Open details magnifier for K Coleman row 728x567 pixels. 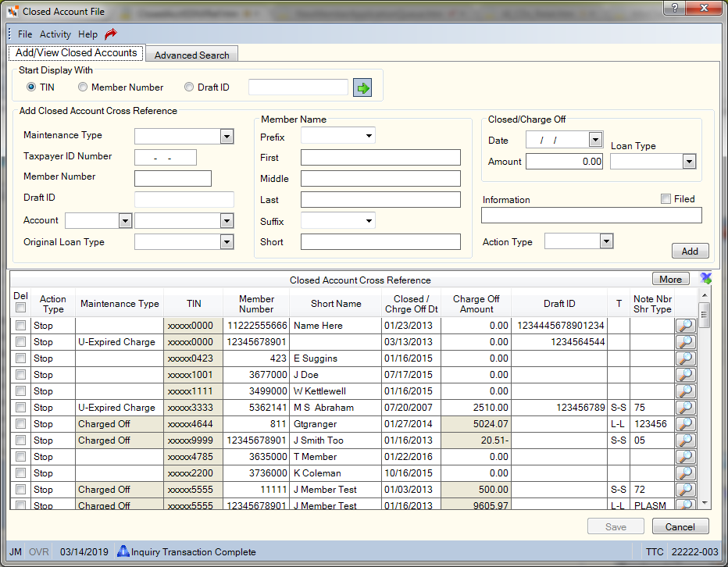click(x=685, y=473)
